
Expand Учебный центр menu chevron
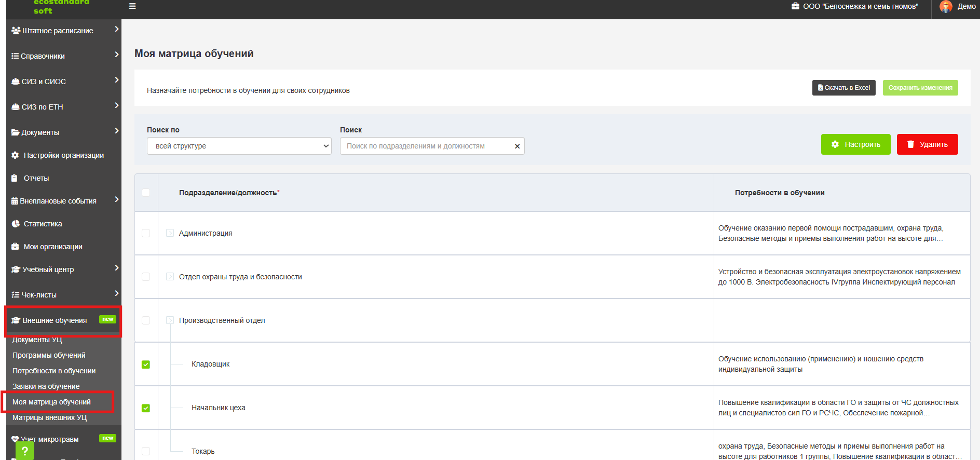117,268
